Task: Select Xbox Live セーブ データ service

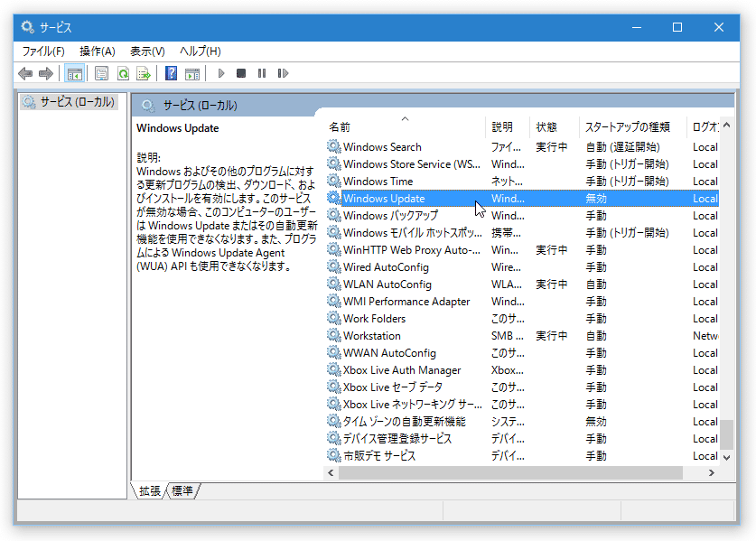Action: point(393,387)
